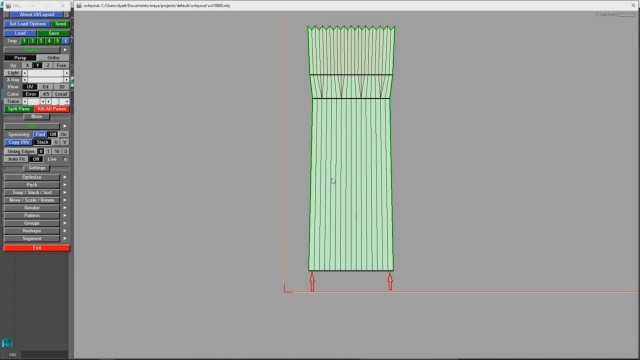Open the Display section header
The image size is (640, 360).
tap(32, 50)
